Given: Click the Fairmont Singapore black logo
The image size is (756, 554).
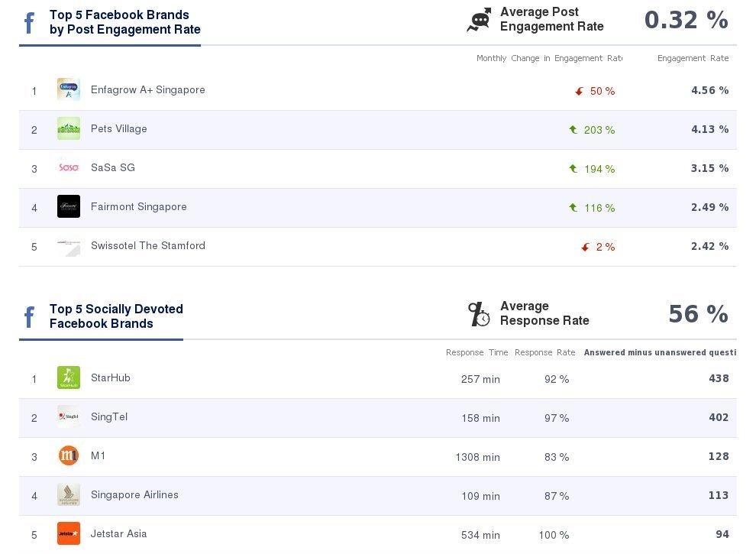Looking at the screenshot, I should coord(69,206).
